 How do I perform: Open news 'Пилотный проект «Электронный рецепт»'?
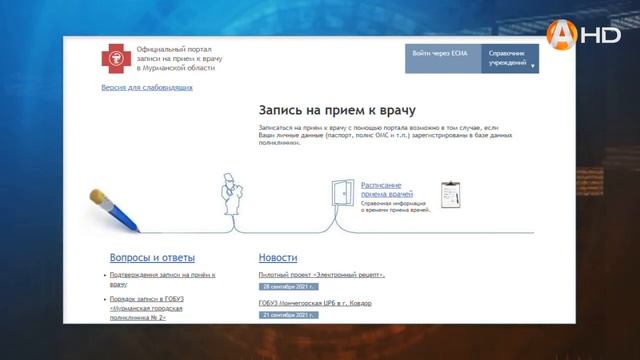pyautogui.click(x=322, y=275)
